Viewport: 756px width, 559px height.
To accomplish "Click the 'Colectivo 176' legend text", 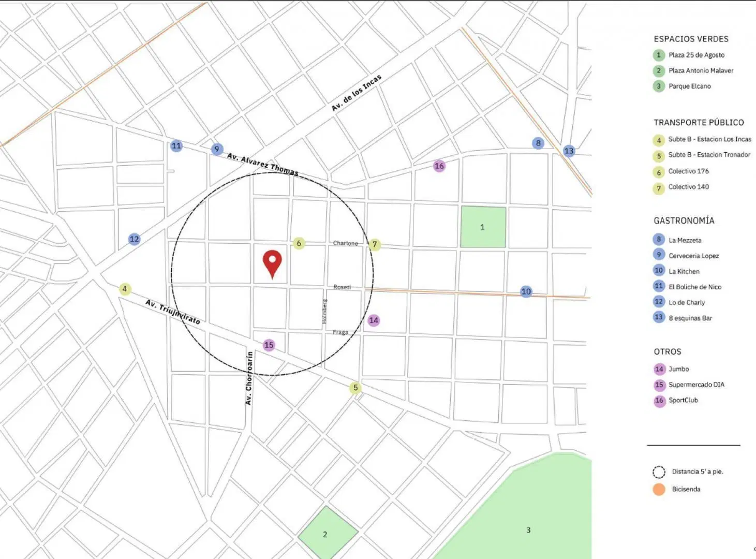I will tap(689, 171).
